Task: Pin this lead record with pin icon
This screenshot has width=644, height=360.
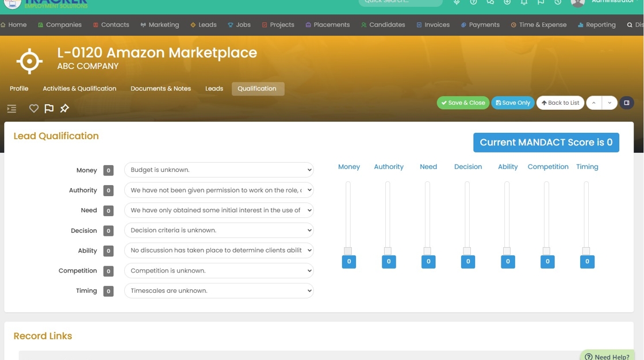Action: click(64, 108)
